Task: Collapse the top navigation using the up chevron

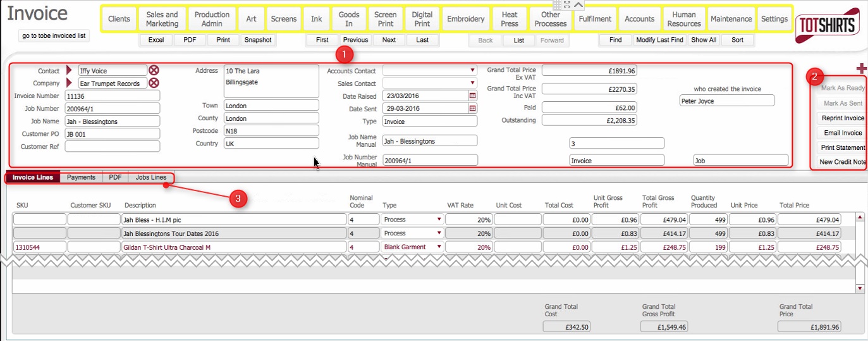Action: point(578,4)
